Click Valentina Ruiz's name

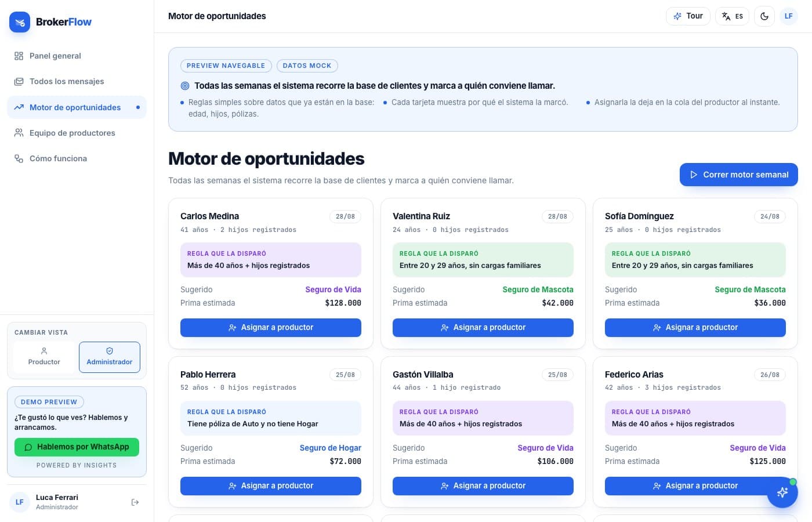421,216
